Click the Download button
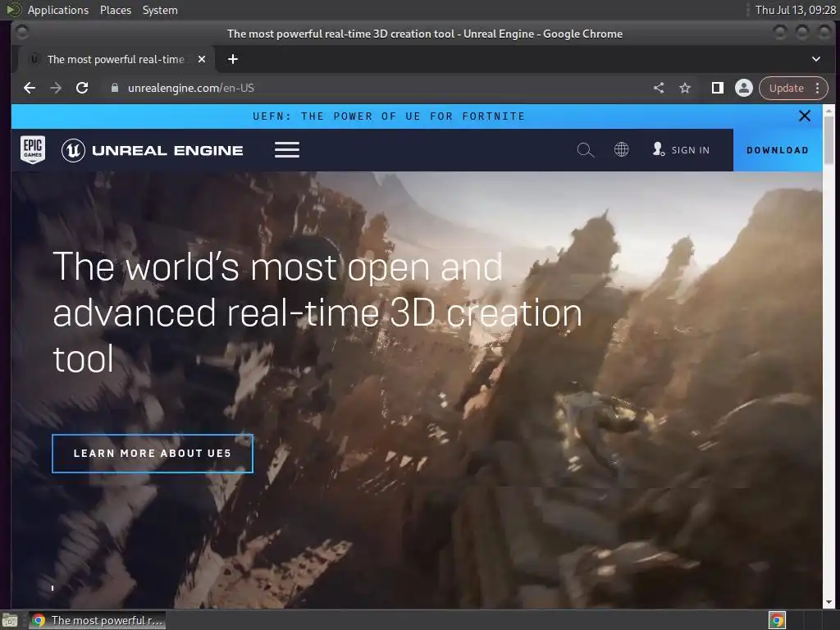 point(778,150)
